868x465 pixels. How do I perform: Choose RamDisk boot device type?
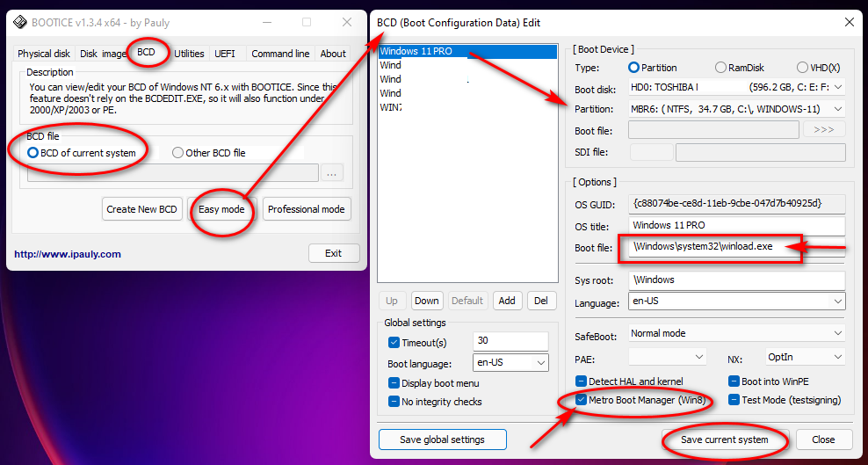(740, 68)
